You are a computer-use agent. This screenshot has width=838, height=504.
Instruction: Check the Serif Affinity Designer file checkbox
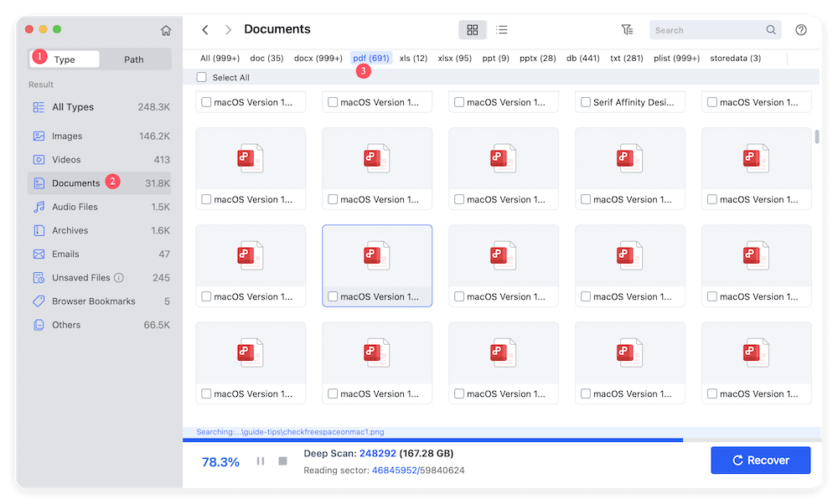click(584, 101)
